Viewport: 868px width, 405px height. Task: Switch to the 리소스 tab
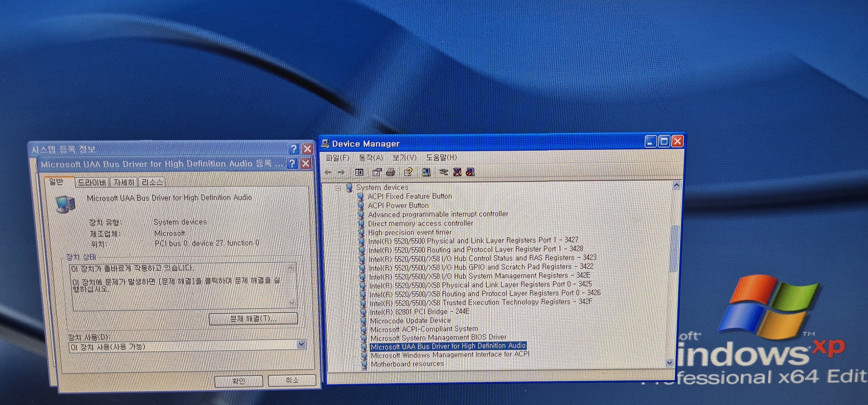pyautogui.click(x=152, y=182)
